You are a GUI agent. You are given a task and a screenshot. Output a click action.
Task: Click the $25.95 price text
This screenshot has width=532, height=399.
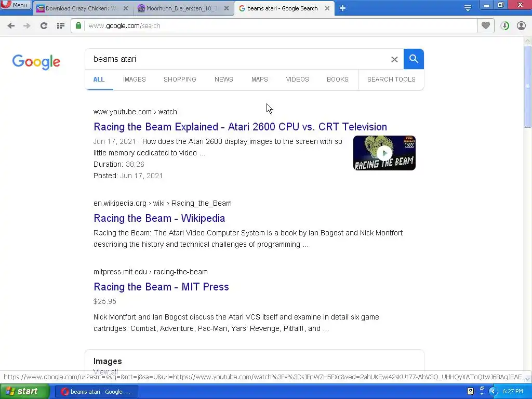point(105,301)
